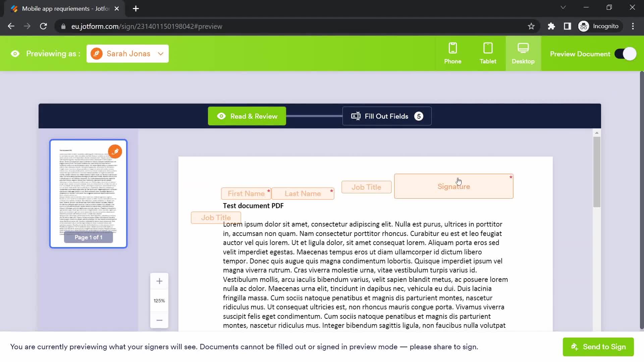Screen dimensions: 644x362
Task: Click the Jotform favicon tab icon
Action: (x=14, y=9)
